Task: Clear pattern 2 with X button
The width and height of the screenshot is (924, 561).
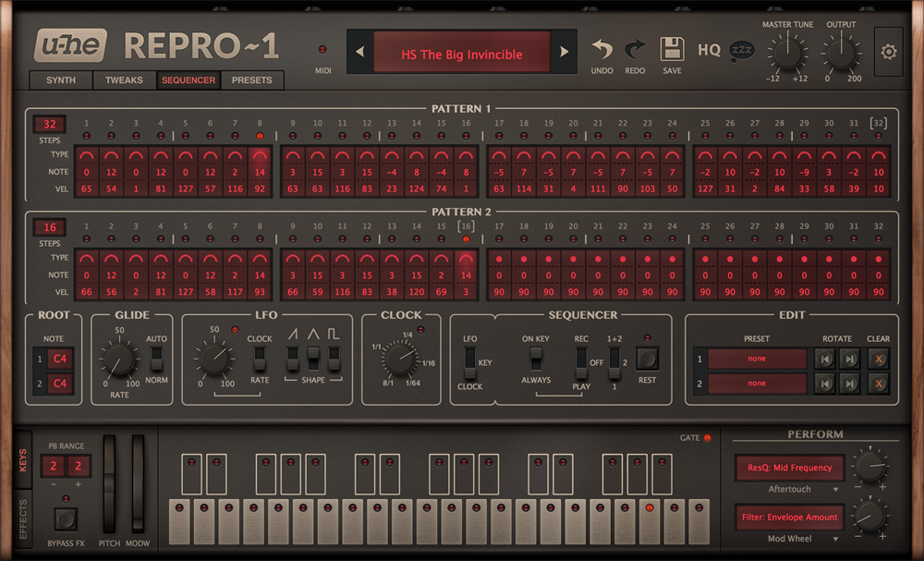Action: pos(878,384)
